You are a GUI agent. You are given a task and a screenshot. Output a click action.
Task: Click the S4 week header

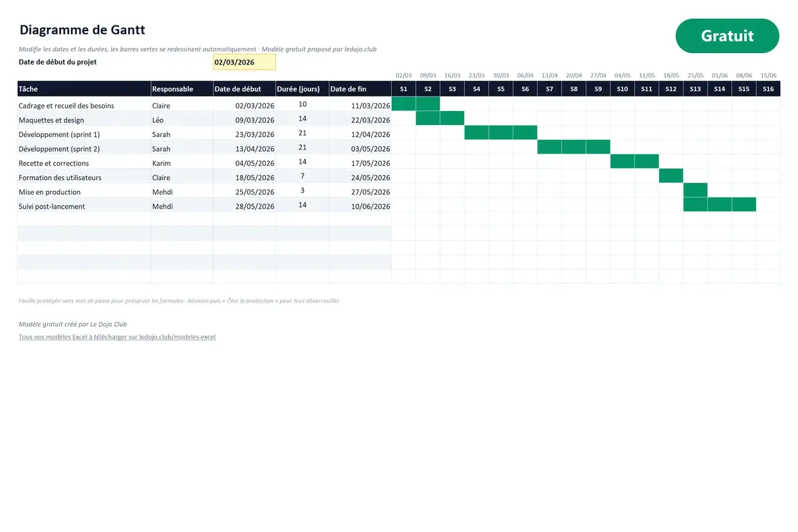477,88
